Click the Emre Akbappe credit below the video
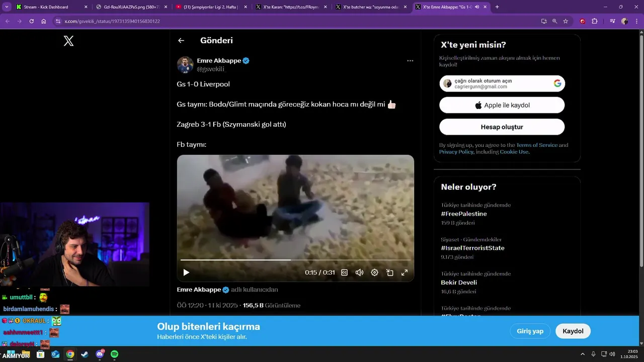Image resolution: width=644 pixels, height=362 pixels. 199,290
